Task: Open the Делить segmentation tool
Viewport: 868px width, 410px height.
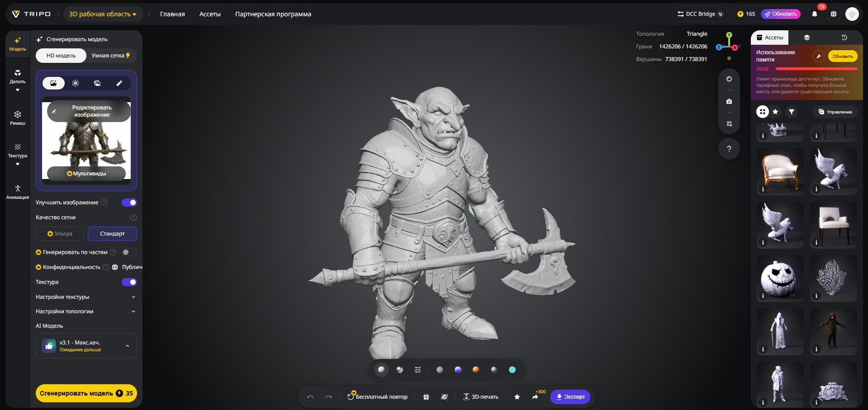Action: 18,76
